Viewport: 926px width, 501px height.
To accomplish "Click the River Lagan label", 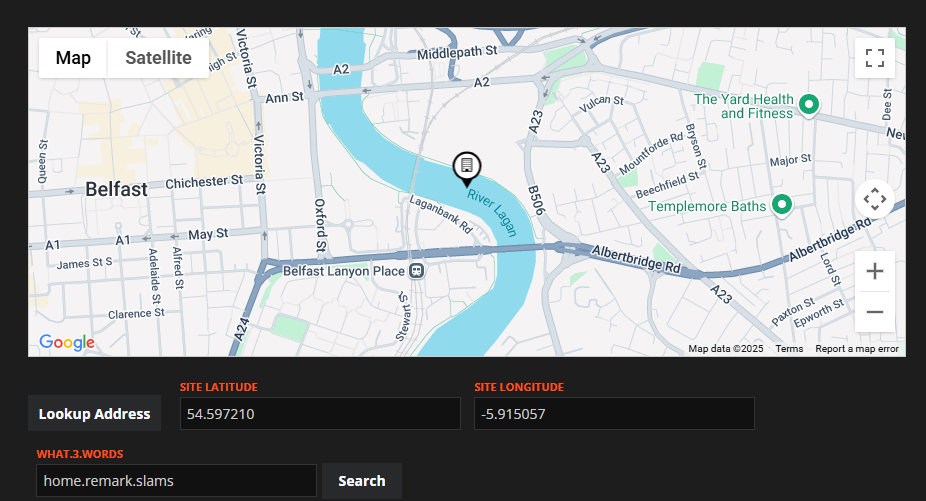I will click(492, 213).
